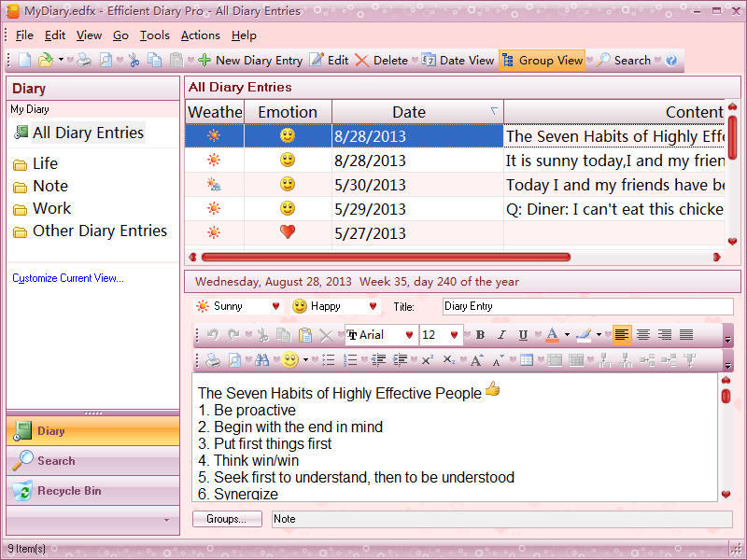Set justify alignment
This screenshot has height=560, width=747.
pos(686,335)
